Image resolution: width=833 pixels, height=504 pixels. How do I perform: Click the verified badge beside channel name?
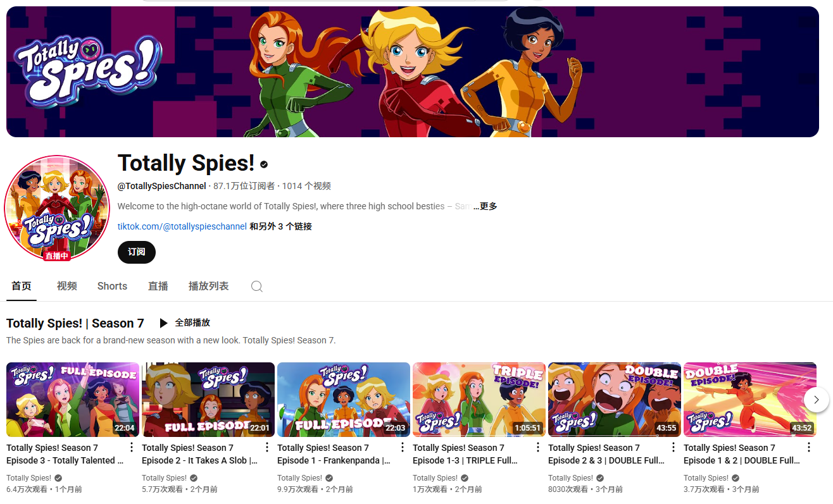pos(264,164)
